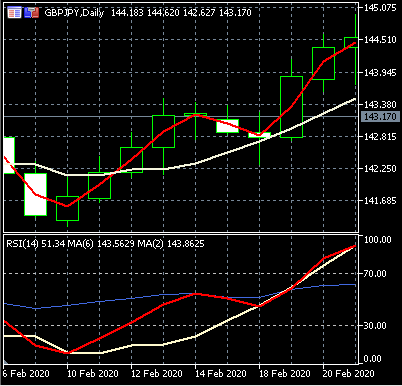402x386 pixels.
Task: Click the 30.00 RSI scale label
Action: click(x=375, y=325)
